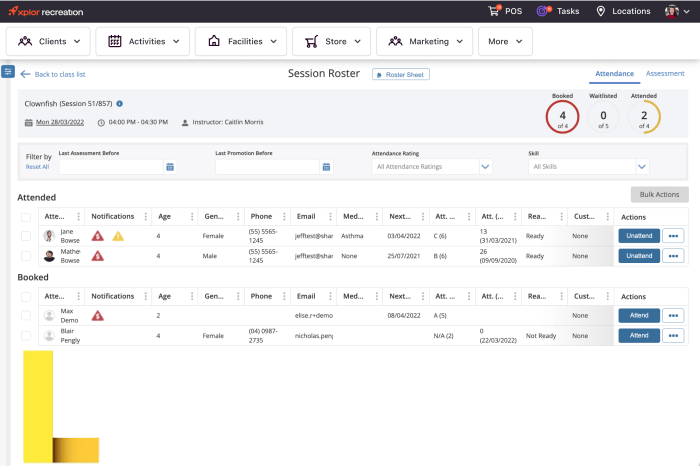Screen dimensions: 700x466
Task: Click the calendar icon beside Mon 28/03/2022
Action: [29, 122]
